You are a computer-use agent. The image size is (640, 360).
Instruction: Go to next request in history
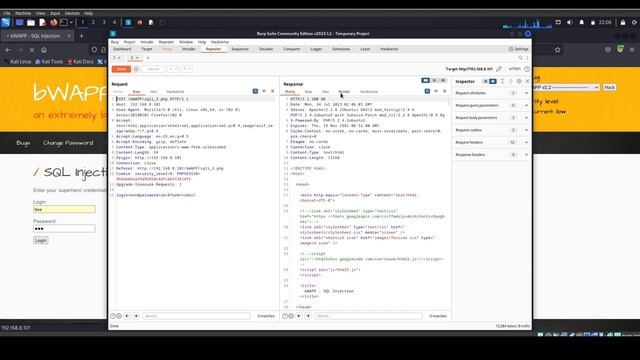click(187, 69)
